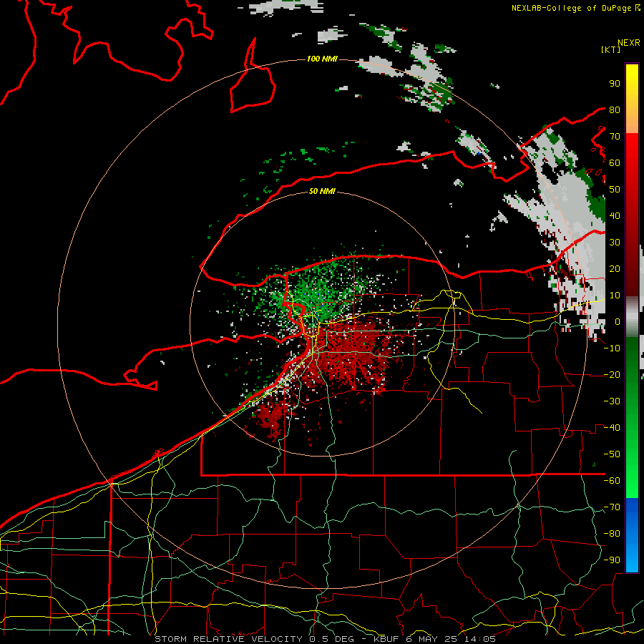Image resolution: width=644 pixels, height=644 pixels.
Task: Click the 10 value on velocity scale
Action: (x=615, y=296)
